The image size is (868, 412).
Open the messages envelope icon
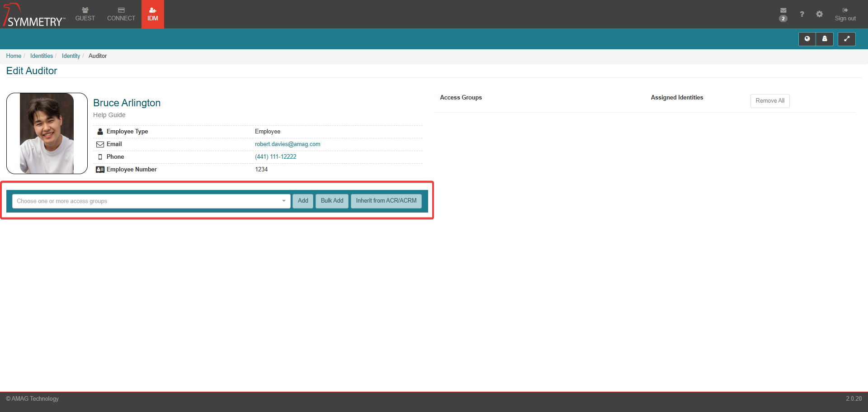(783, 11)
